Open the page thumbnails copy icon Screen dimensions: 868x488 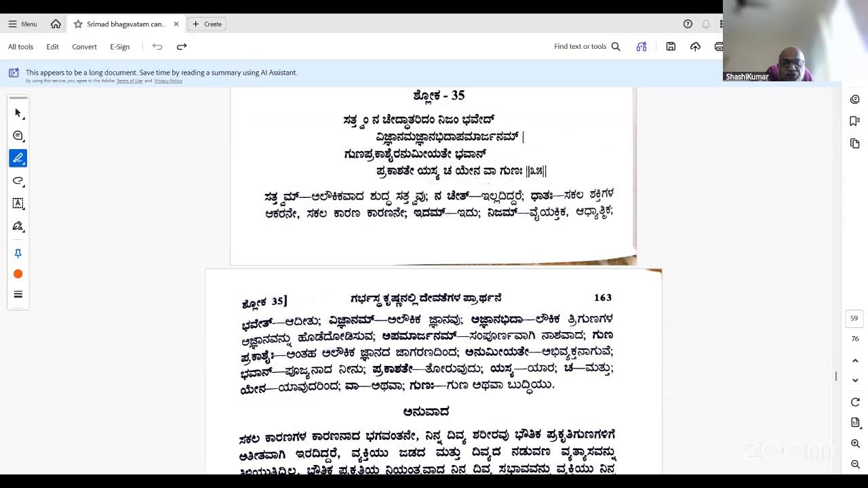coord(855,144)
